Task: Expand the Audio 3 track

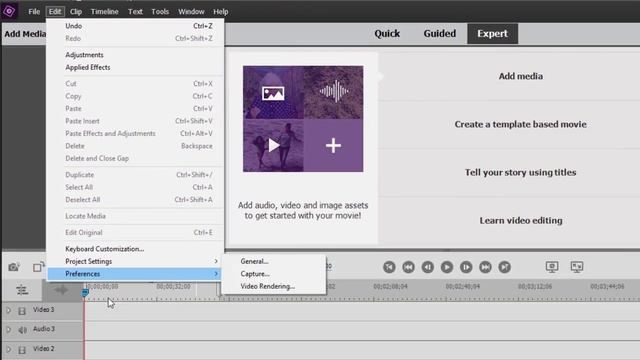Action: (9, 329)
